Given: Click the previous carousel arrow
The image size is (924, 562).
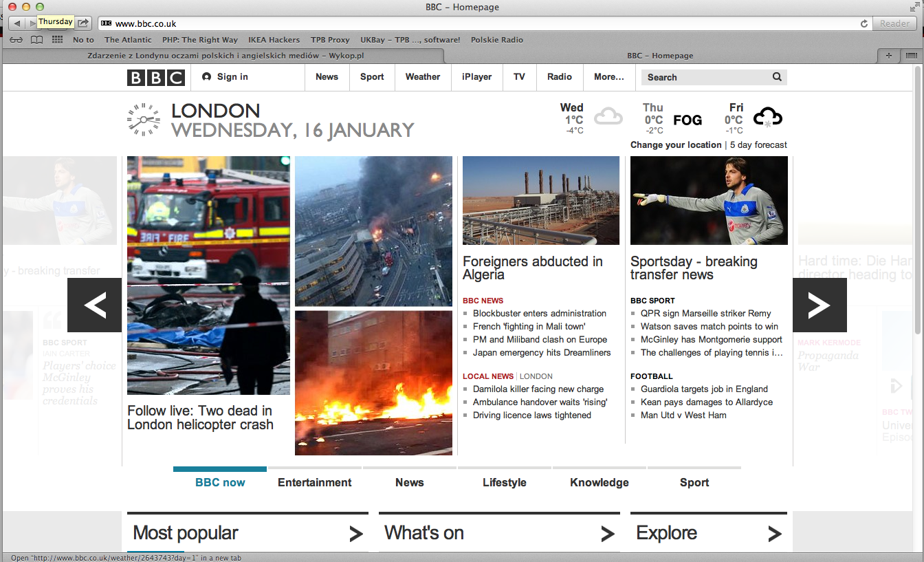Looking at the screenshot, I should coord(94,305).
